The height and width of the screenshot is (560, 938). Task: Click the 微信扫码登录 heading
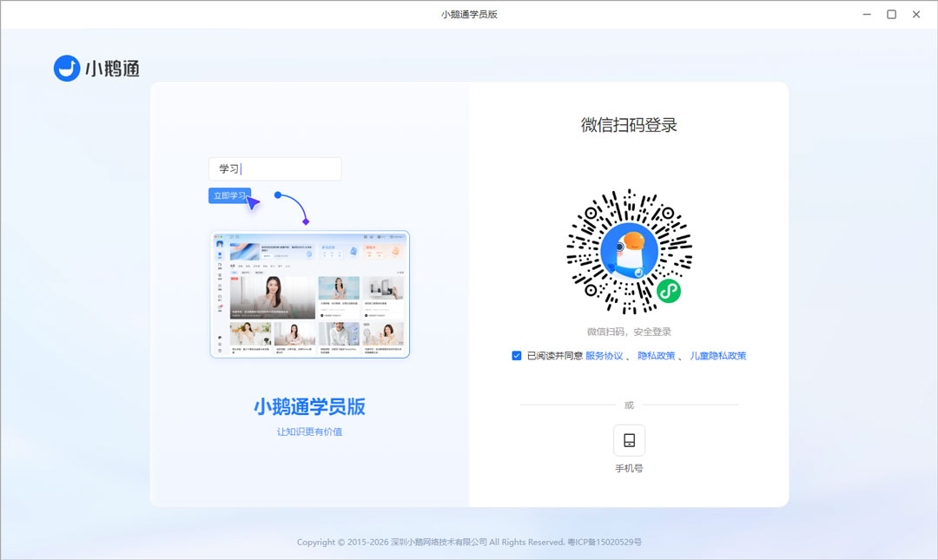tap(629, 125)
